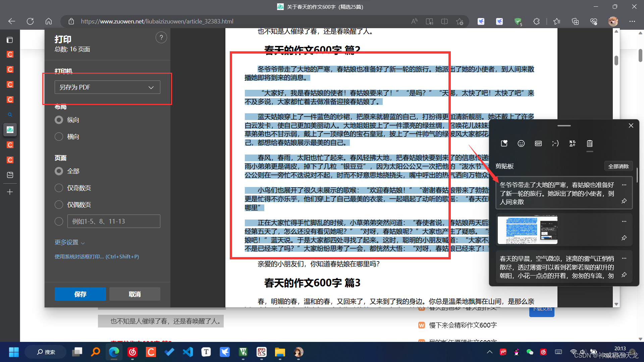644x362 pixels.
Task: Open options menu for the screenshot clipboard item
Action: coord(624,221)
